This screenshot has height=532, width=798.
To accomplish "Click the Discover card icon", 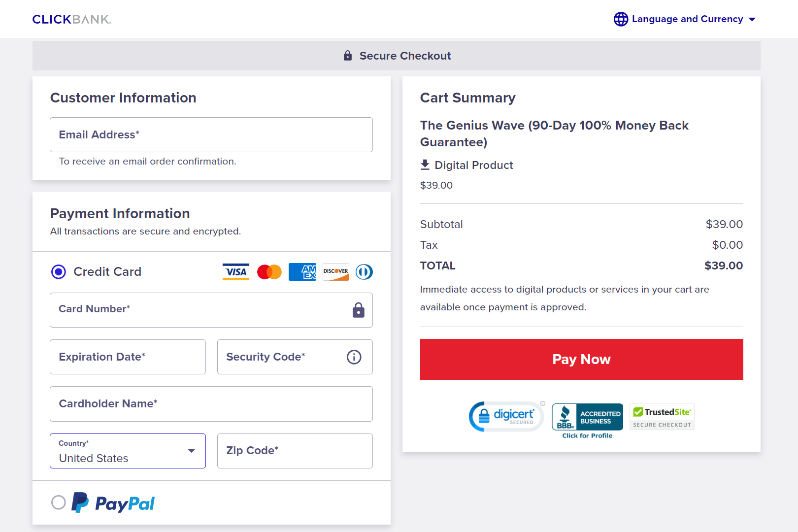I will click(336, 272).
